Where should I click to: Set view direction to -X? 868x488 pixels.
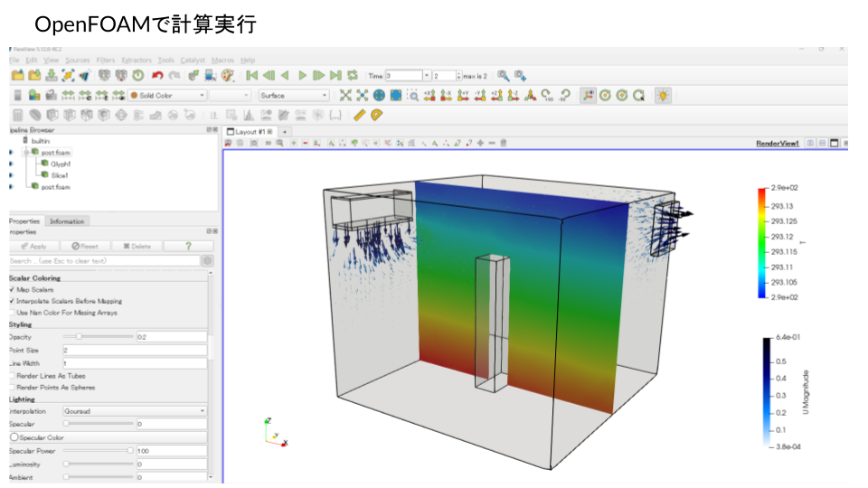click(x=446, y=95)
